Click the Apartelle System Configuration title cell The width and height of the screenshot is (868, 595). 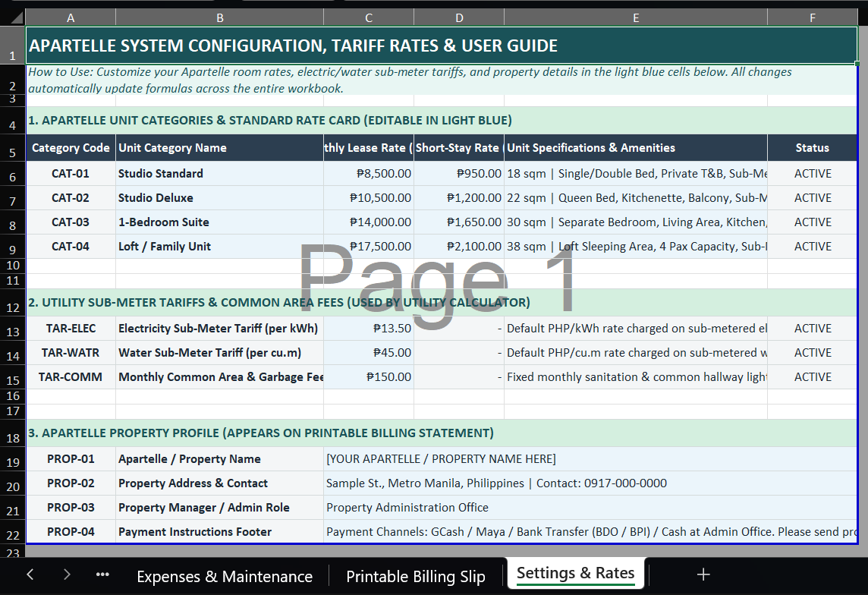441,46
